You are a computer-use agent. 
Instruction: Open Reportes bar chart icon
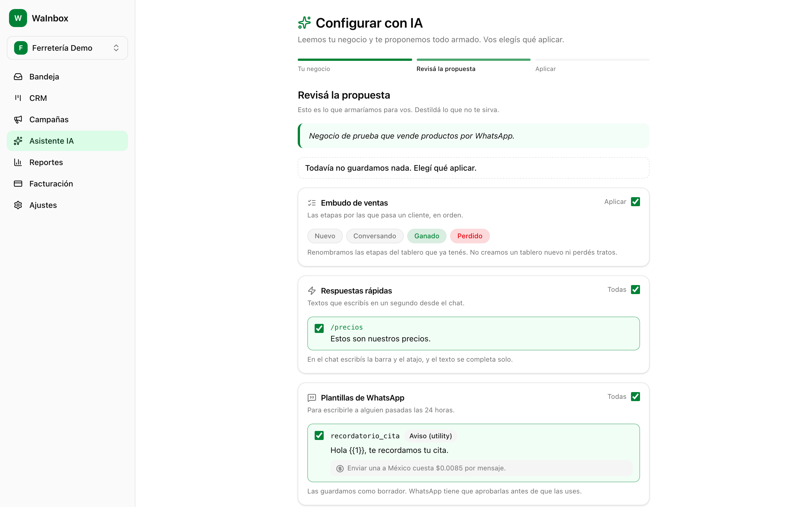18,162
